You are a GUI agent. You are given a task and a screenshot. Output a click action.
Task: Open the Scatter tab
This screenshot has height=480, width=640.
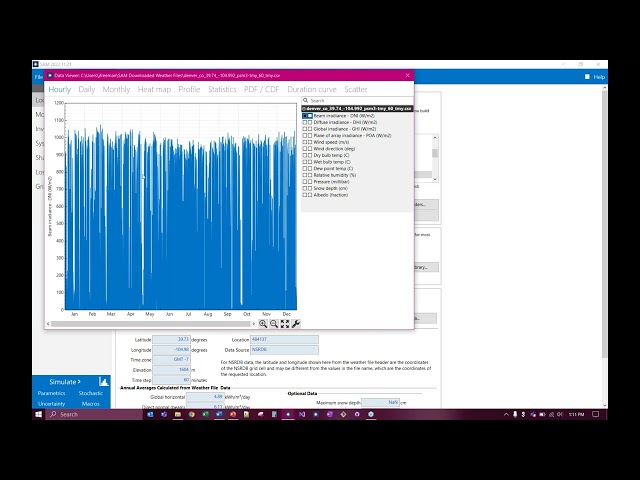[x=356, y=89]
